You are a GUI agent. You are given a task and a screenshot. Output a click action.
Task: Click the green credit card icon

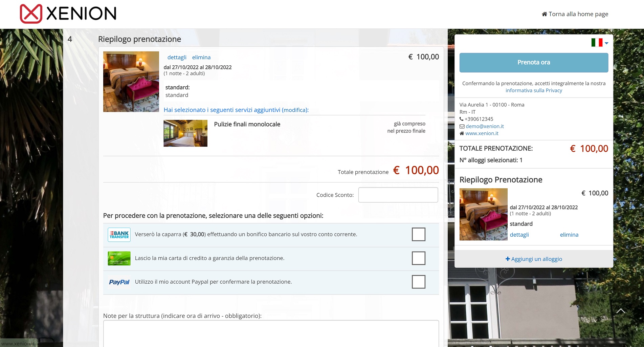(x=119, y=258)
